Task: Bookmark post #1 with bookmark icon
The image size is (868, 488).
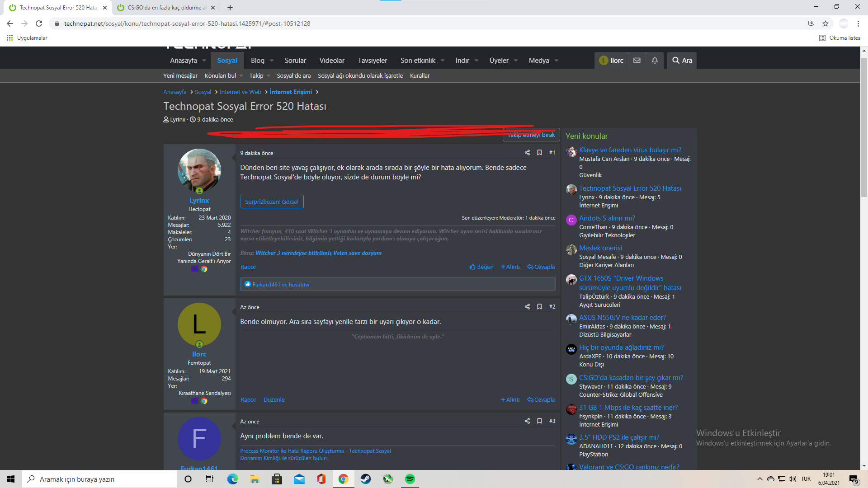Action: click(x=539, y=153)
